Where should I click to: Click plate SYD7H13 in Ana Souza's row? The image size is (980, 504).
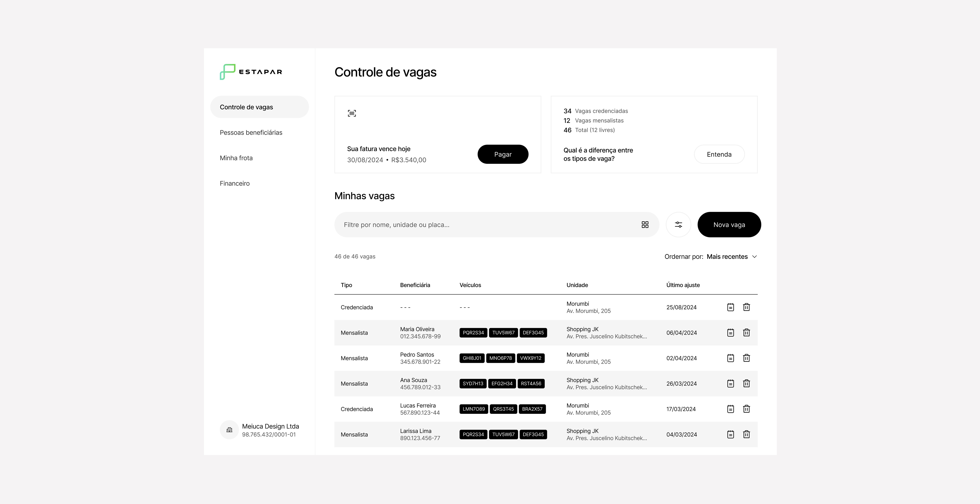[x=473, y=384]
